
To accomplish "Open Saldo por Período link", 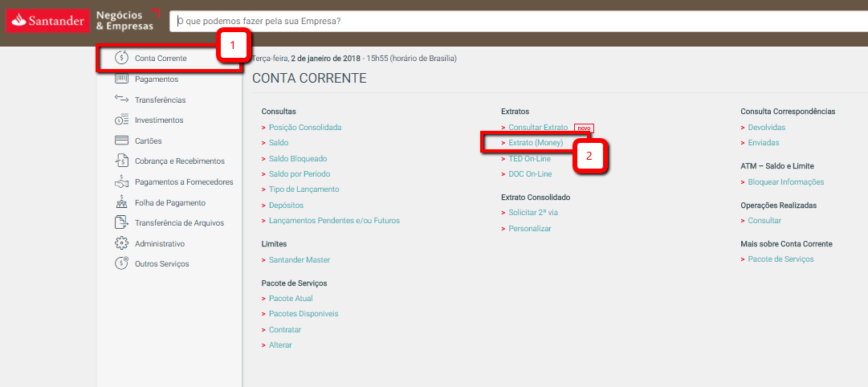I will pos(300,174).
